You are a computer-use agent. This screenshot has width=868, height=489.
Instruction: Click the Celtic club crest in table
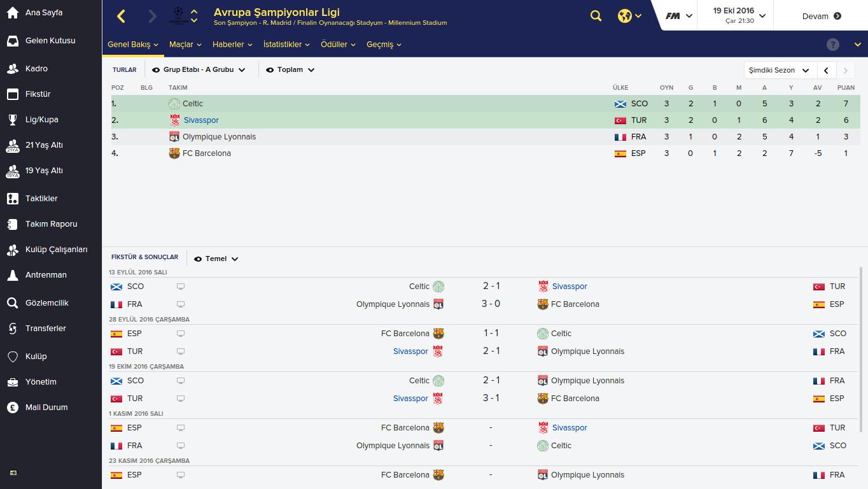coord(174,104)
